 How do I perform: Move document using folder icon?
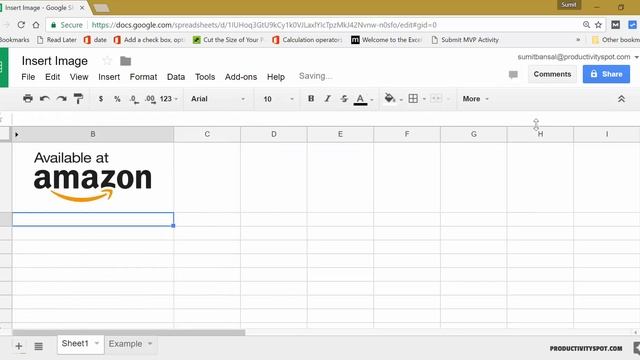(126, 61)
